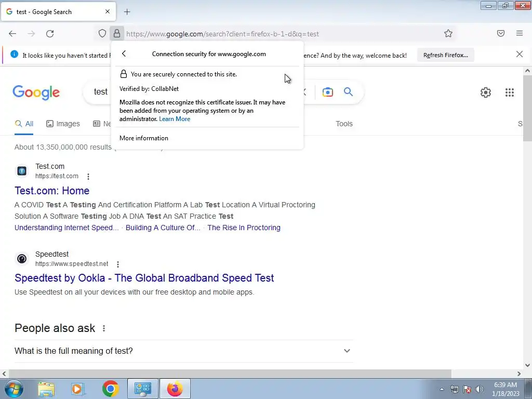Expand 'What is the full meaning of test?'
532x399 pixels.
point(183,351)
